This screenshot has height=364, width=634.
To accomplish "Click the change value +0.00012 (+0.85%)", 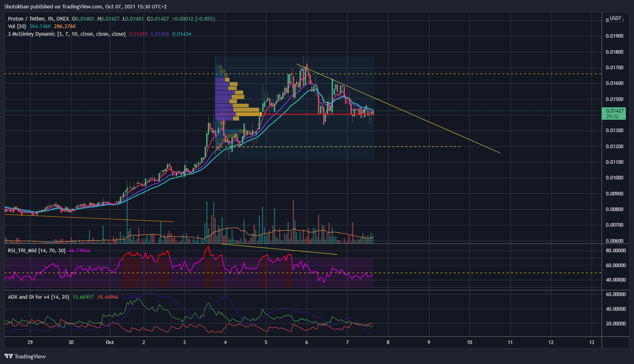I will tap(193, 18).
